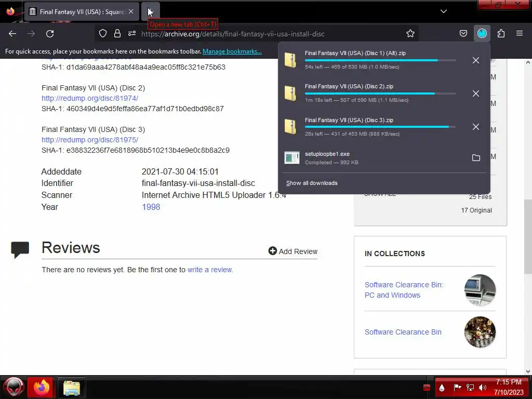Follow the write a review link

210,270
